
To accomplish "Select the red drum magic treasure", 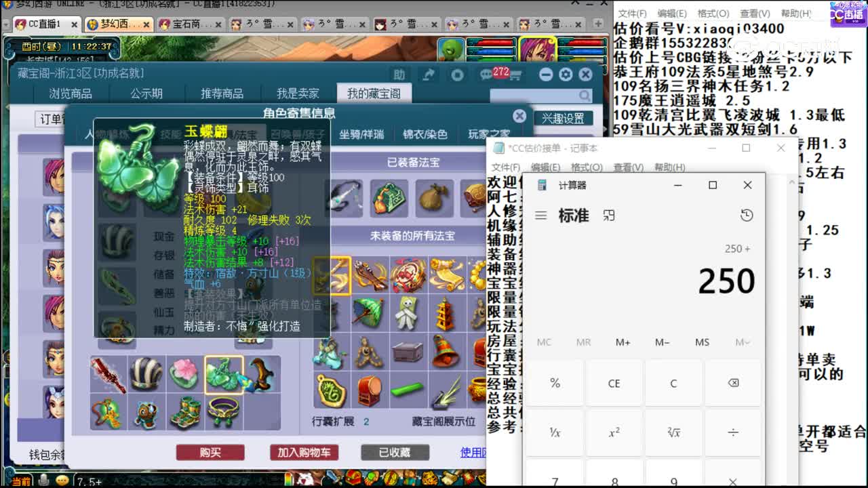I will coord(370,390).
